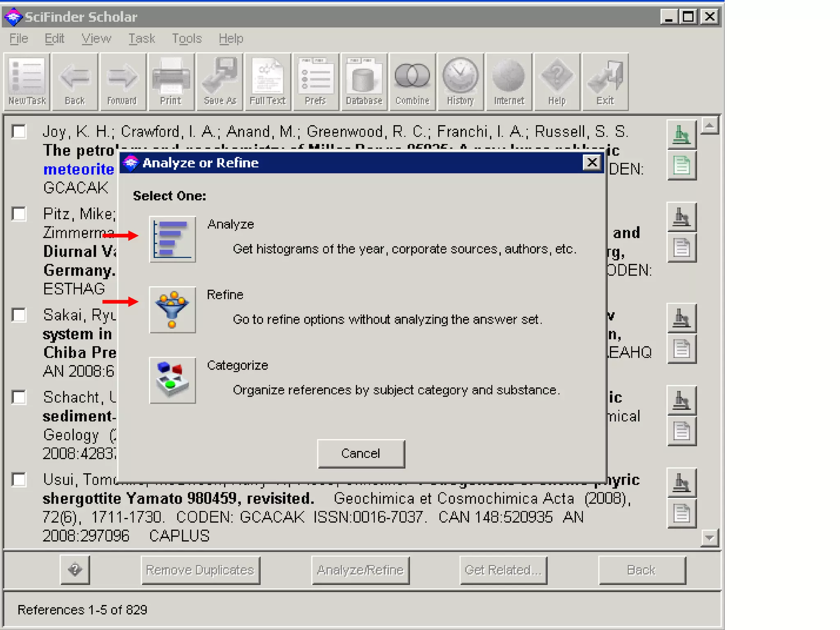
Task: Open the Tools menu
Action: click(x=187, y=39)
